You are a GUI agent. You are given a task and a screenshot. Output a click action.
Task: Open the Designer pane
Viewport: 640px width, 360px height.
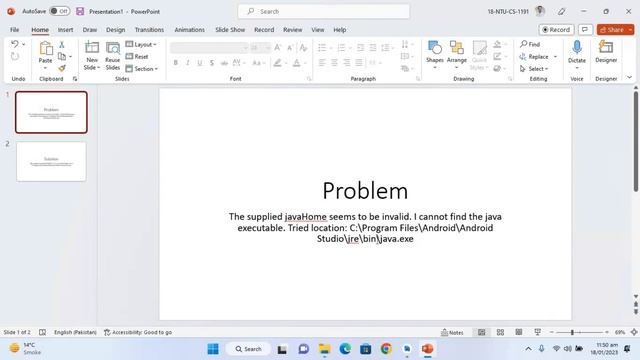tap(606, 52)
